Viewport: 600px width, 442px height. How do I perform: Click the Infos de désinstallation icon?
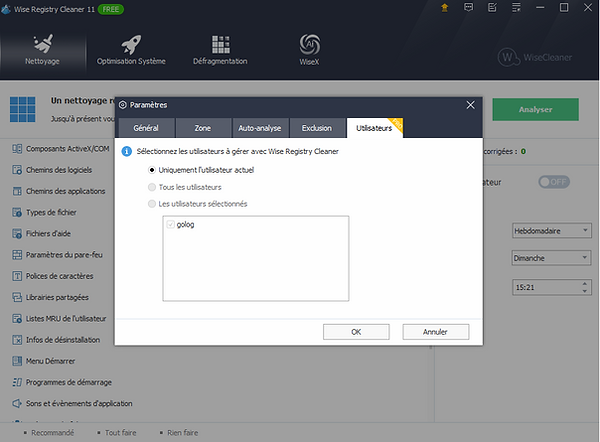click(17, 340)
